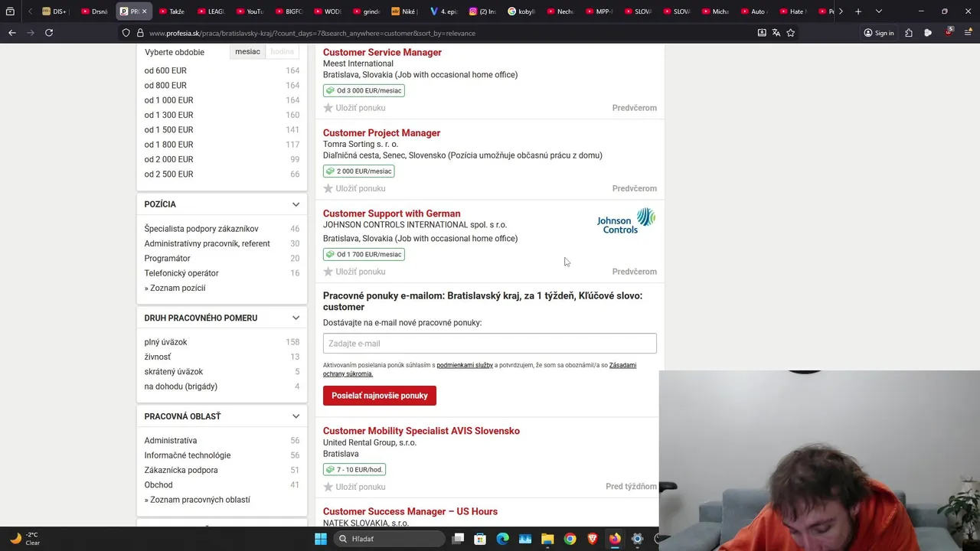Viewport: 980px width, 551px height.
Task: Open Task View on taskbar
Action: [458, 539]
